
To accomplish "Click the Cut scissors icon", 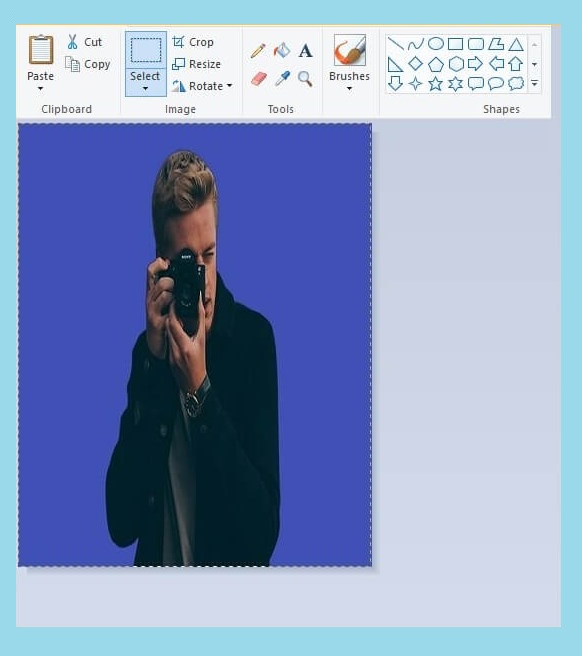I will (x=72, y=42).
